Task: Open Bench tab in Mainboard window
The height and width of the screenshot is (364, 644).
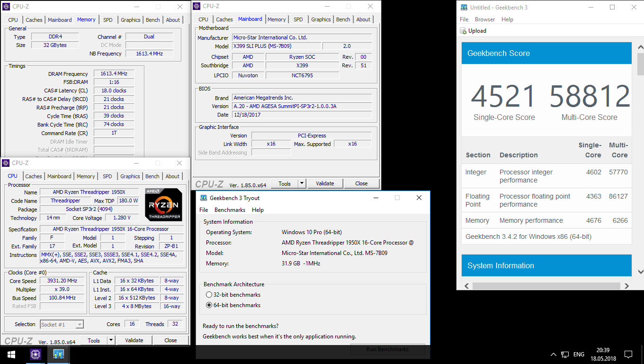Action: tap(343, 19)
